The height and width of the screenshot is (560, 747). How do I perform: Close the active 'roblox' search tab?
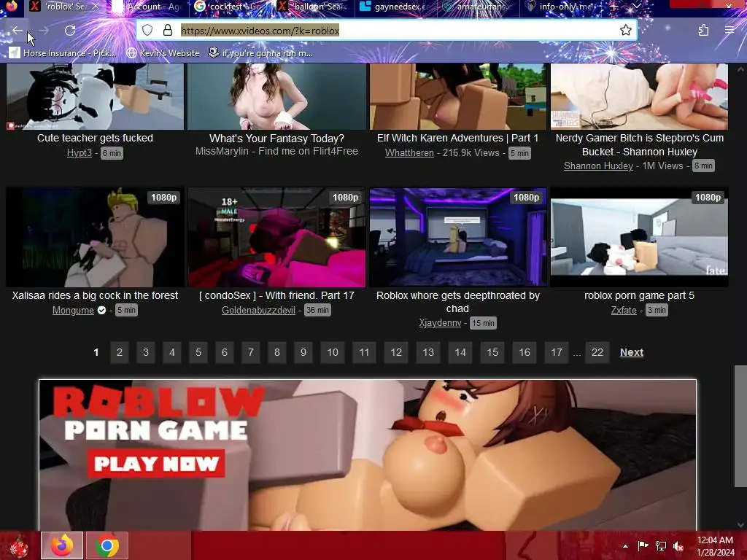tap(96, 7)
